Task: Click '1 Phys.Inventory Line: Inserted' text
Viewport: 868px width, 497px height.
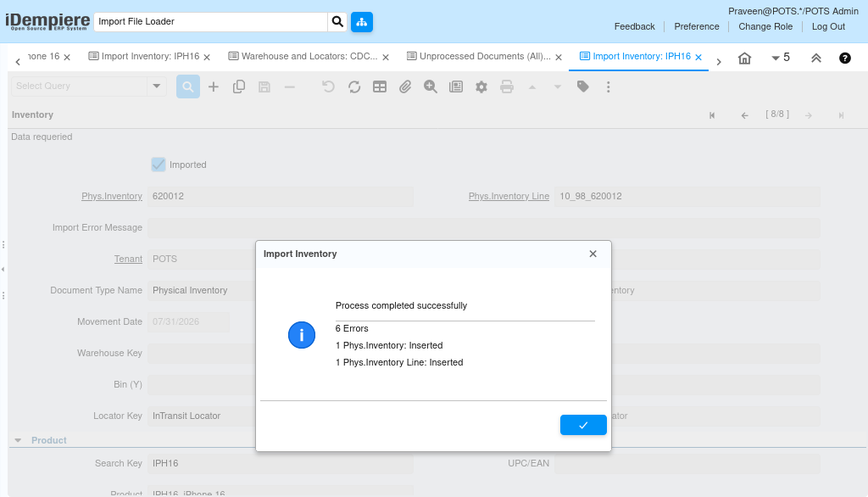Action: point(399,362)
